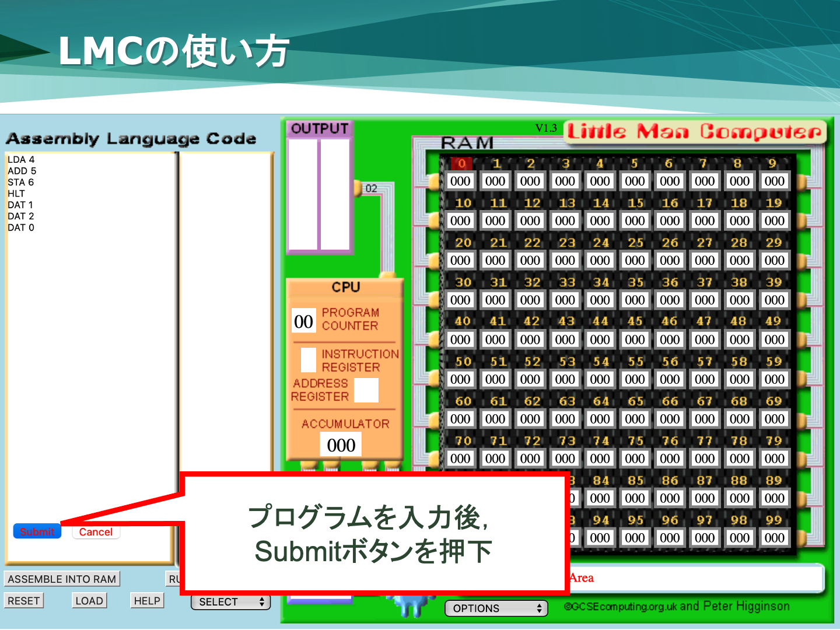
Task: Select the Instruction Register box
Action: coord(308,360)
